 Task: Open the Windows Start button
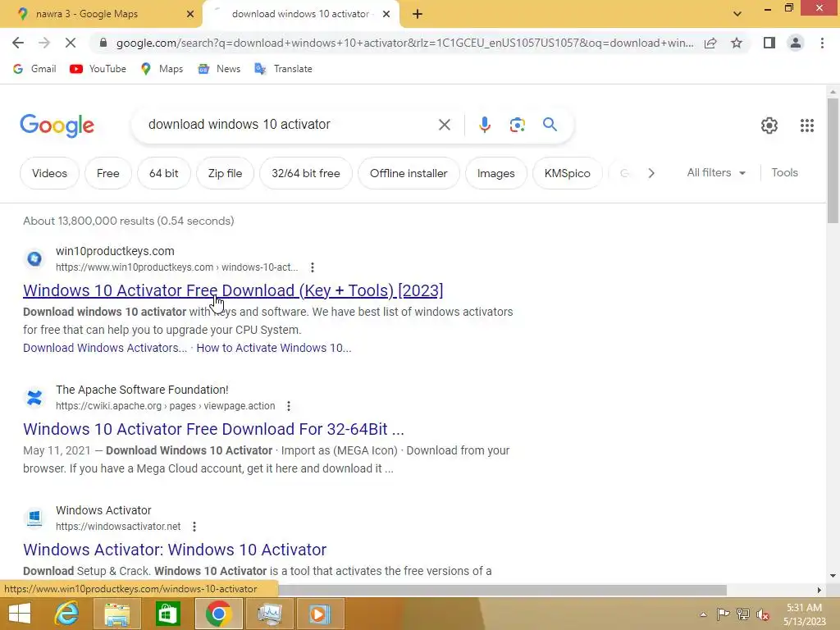(20, 614)
